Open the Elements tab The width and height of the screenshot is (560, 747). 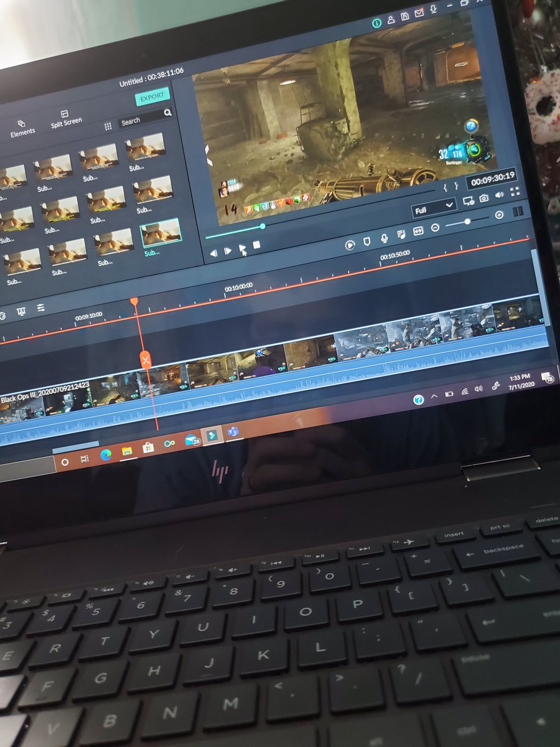[22, 128]
